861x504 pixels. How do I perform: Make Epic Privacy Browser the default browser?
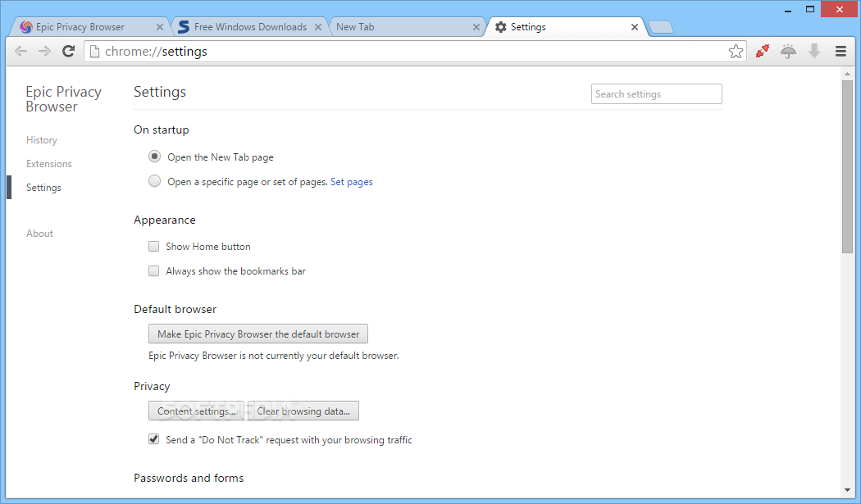(258, 334)
